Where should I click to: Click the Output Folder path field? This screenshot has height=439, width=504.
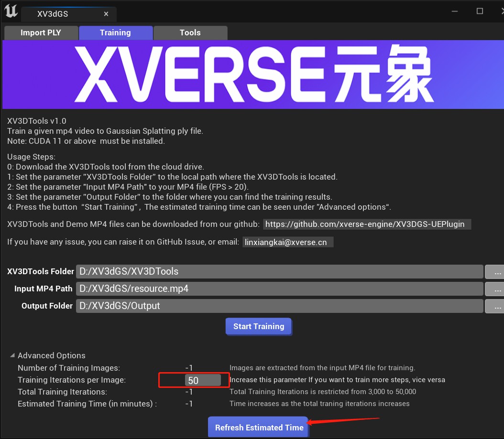click(x=279, y=306)
